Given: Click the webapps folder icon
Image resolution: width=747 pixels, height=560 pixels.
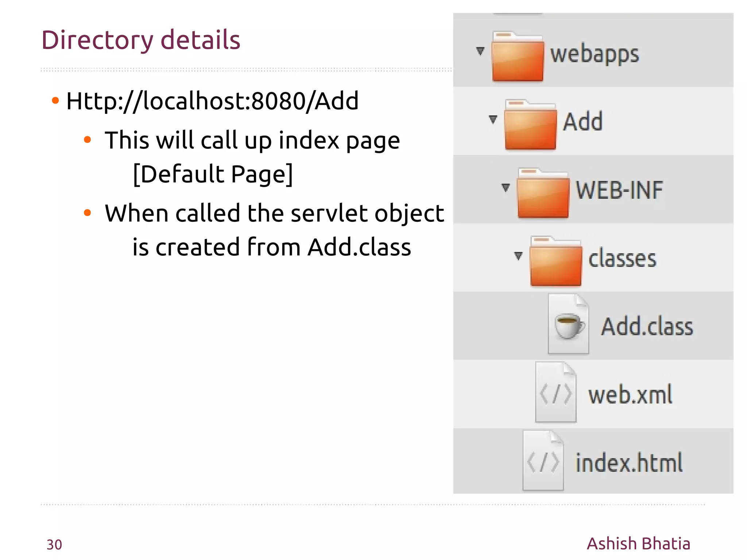Looking at the screenshot, I should [518, 57].
